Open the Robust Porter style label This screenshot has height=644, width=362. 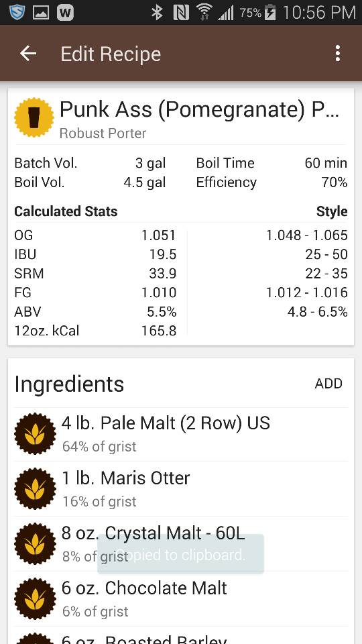(x=103, y=133)
